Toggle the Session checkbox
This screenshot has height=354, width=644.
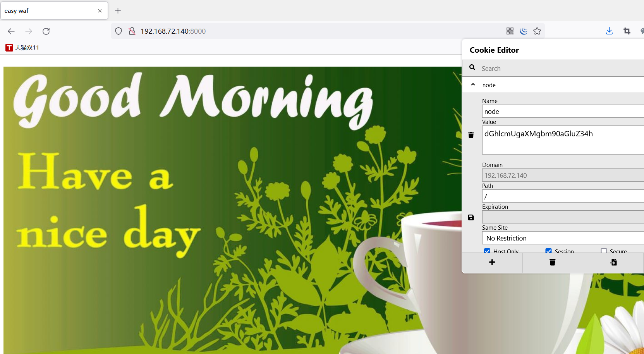click(x=548, y=251)
